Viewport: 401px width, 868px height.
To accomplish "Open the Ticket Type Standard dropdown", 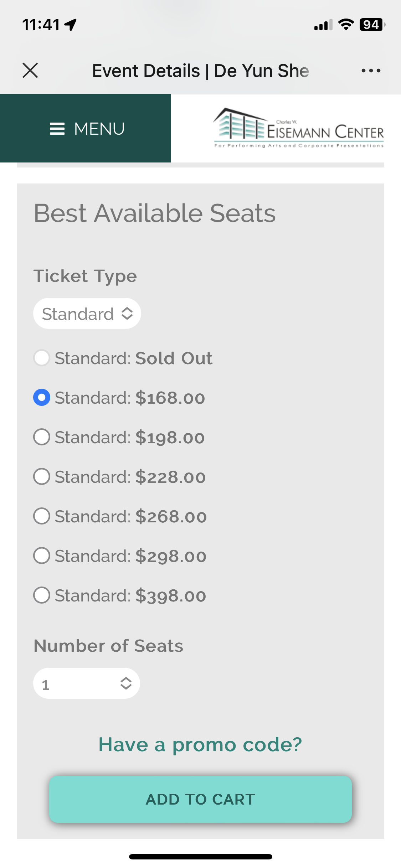I will pyautogui.click(x=87, y=314).
